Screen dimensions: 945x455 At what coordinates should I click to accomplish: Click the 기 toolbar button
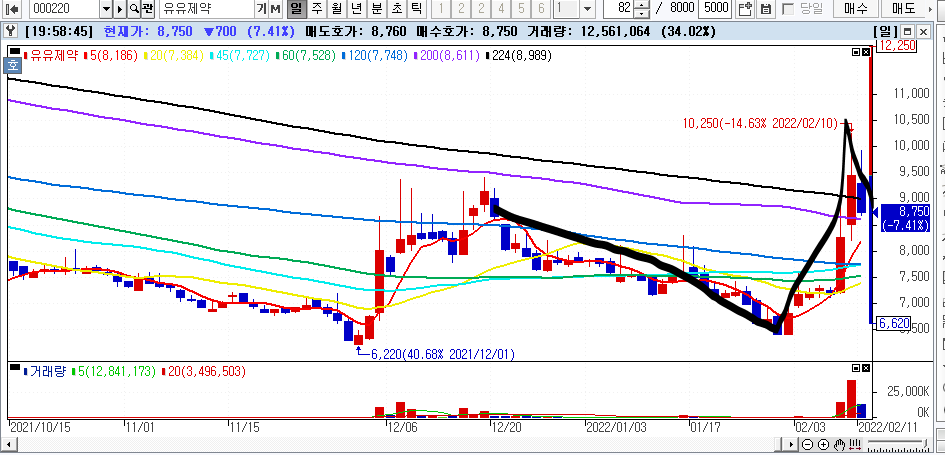tap(262, 8)
